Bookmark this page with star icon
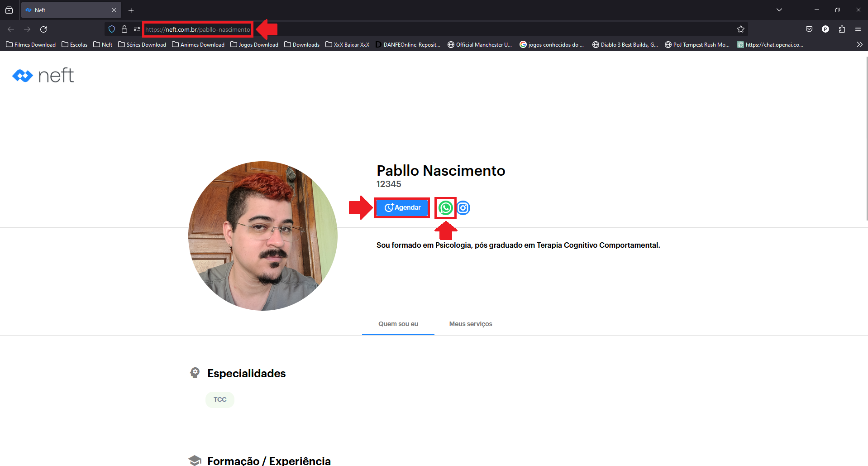Screen dimensions: 868x466 [740, 29]
